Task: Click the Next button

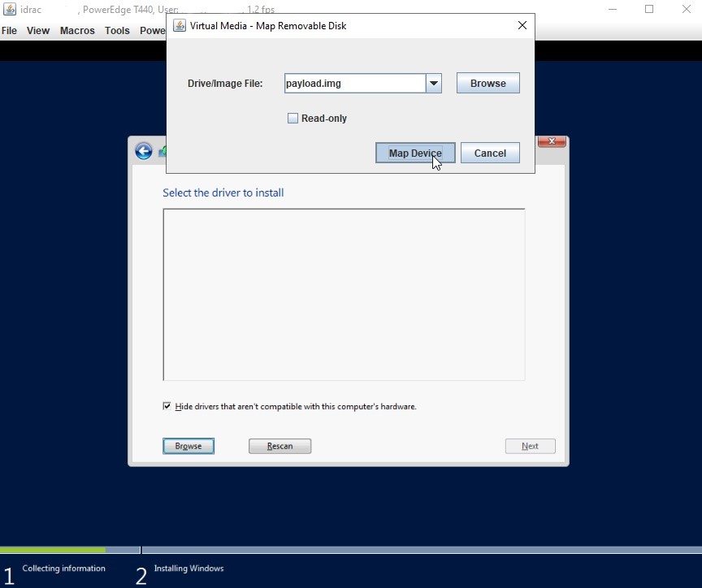Action: click(x=530, y=445)
